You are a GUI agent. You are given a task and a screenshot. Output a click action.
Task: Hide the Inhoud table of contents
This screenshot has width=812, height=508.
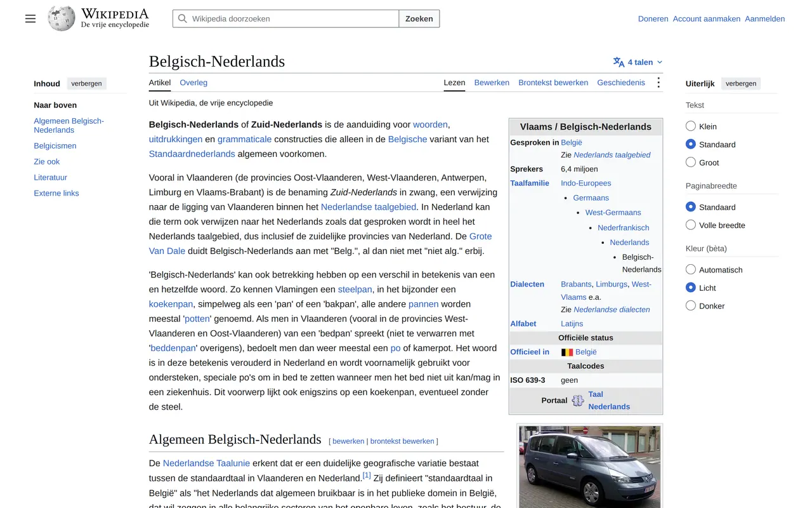87,83
